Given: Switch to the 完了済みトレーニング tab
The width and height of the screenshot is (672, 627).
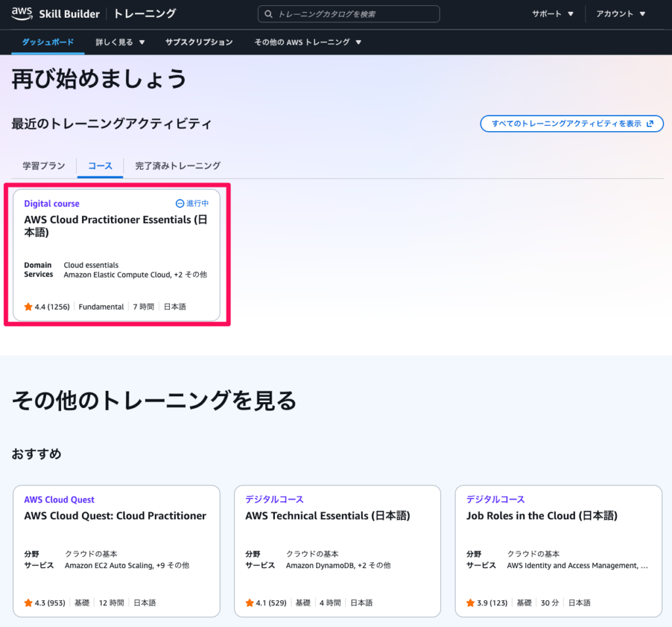Looking at the screenshot, I should (178, 166).
